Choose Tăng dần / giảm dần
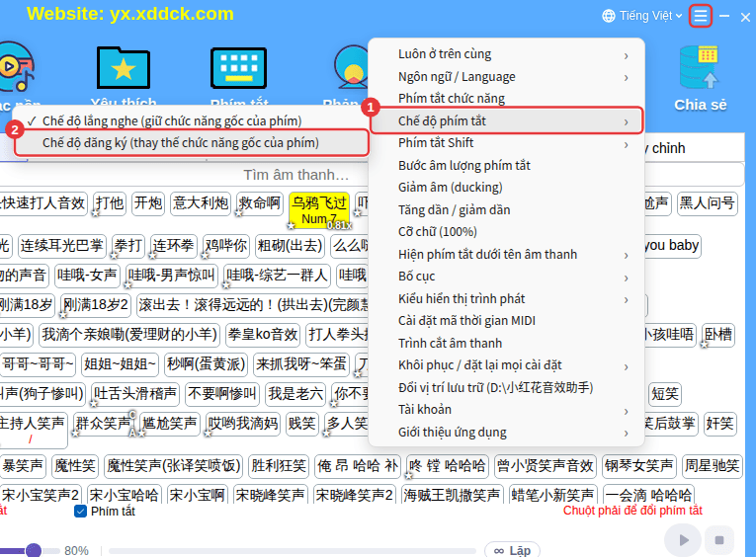Viewport: 756px width, 557px height. click(x=506, y=210)
